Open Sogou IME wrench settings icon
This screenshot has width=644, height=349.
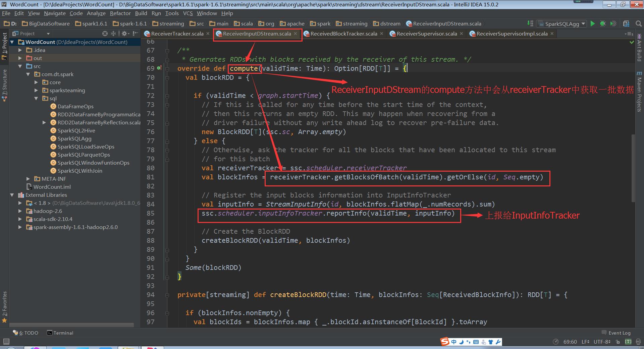click(x=498, y=342)
